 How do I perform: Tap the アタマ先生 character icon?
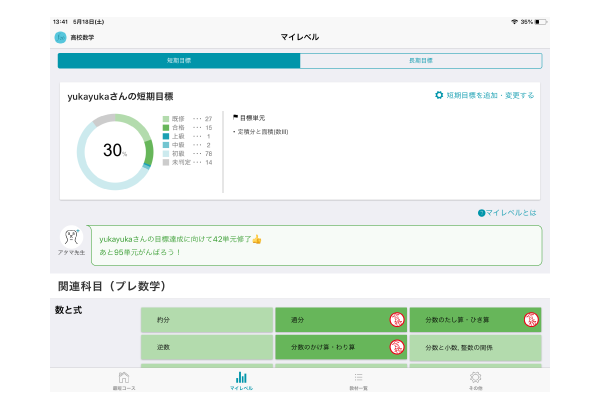click(72, 238)
